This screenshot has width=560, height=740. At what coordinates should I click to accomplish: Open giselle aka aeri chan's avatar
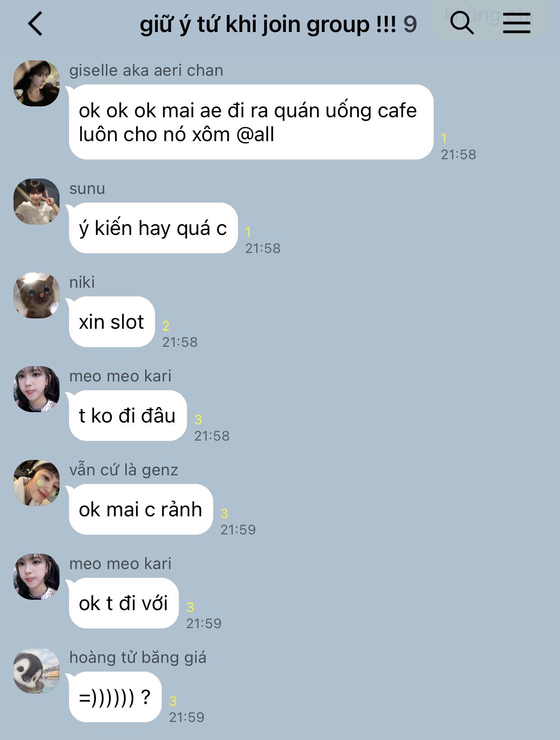37,83
